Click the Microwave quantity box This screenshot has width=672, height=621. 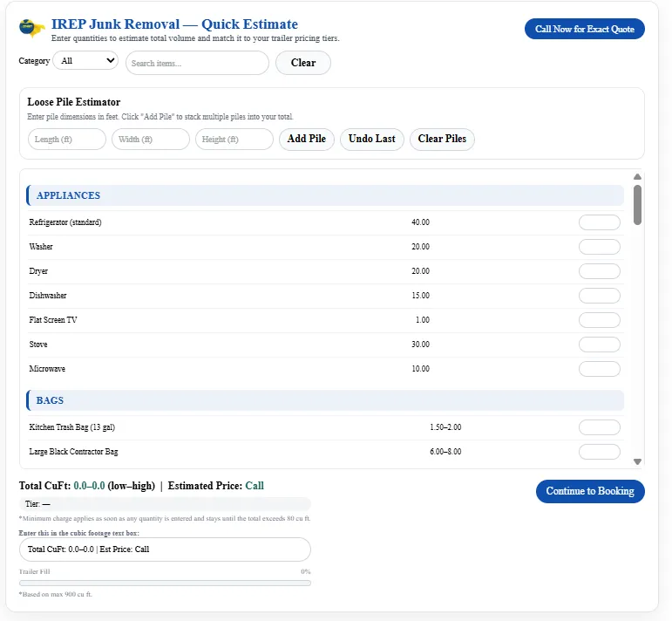[599, 369]
